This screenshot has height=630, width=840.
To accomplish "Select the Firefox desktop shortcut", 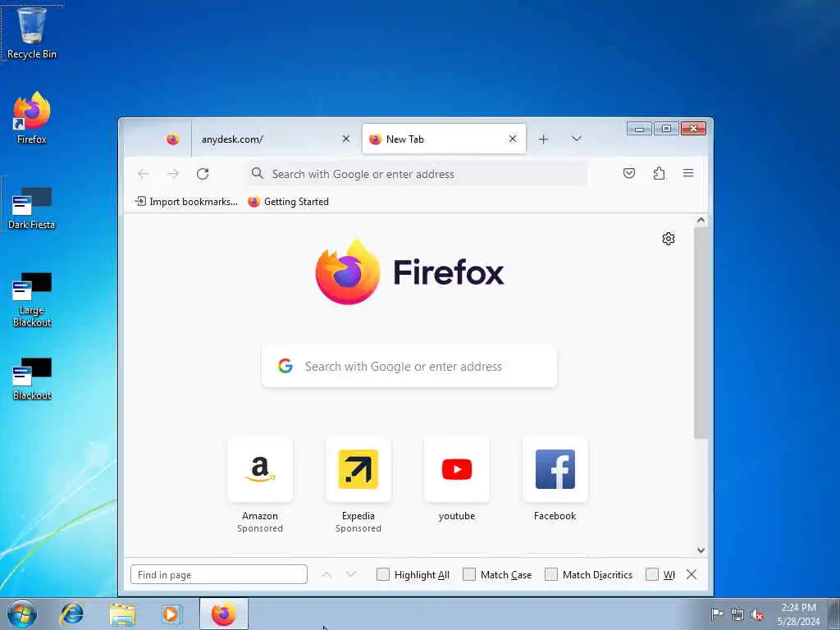I will [32, 118].
